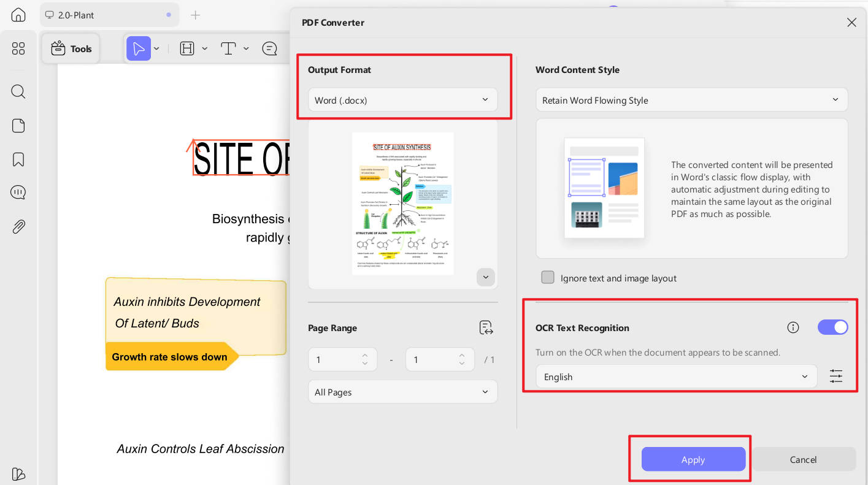The height and width of the screenshot is (485, 868).
Task: Select the pointer selection tool
Action: click(x=139, y=48)
